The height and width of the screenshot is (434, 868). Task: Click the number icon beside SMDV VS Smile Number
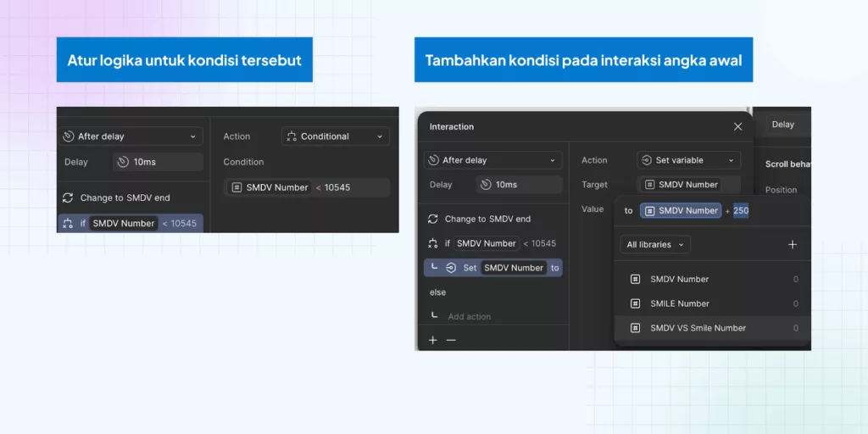pos(635,328)
